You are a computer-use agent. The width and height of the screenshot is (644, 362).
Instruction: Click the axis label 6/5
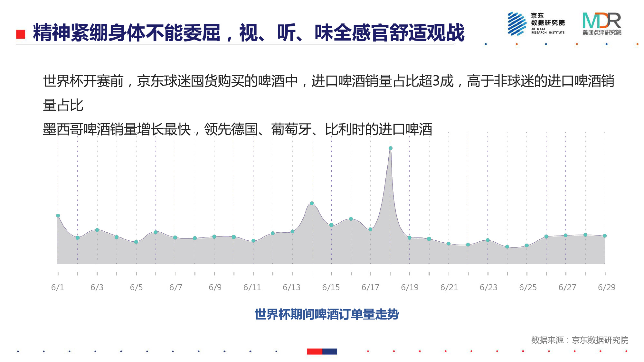pyautogui.click(x=136, y=287)
